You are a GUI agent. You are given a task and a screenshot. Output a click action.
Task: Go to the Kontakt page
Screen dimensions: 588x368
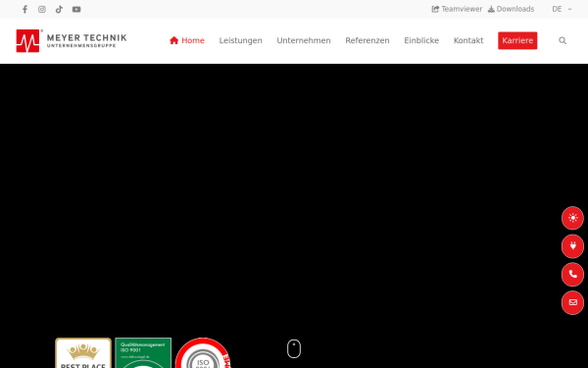pyautogui.click(x=468, y=40)
